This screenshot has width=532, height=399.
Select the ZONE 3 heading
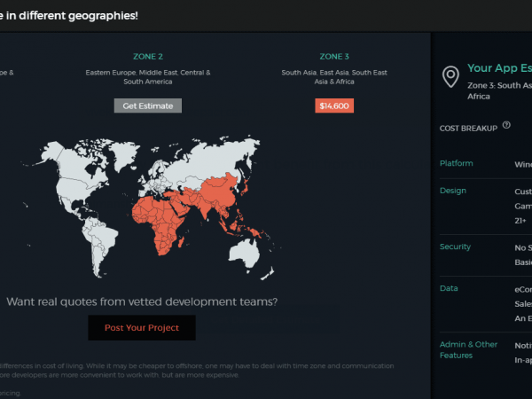334,56
